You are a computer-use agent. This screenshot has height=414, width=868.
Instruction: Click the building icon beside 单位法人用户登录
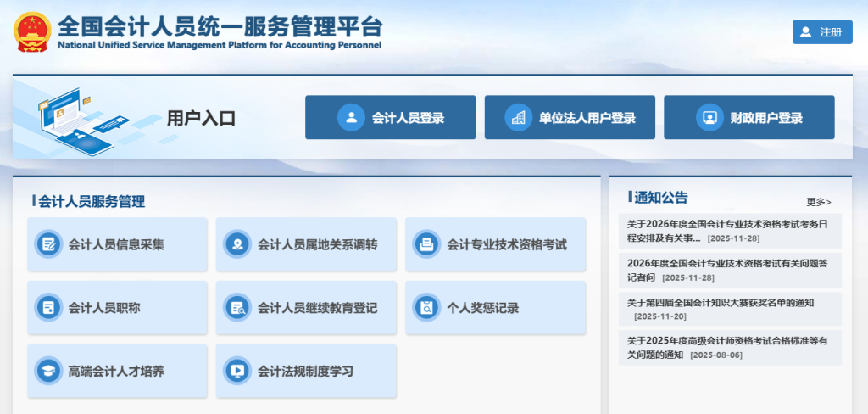(518, 117)
